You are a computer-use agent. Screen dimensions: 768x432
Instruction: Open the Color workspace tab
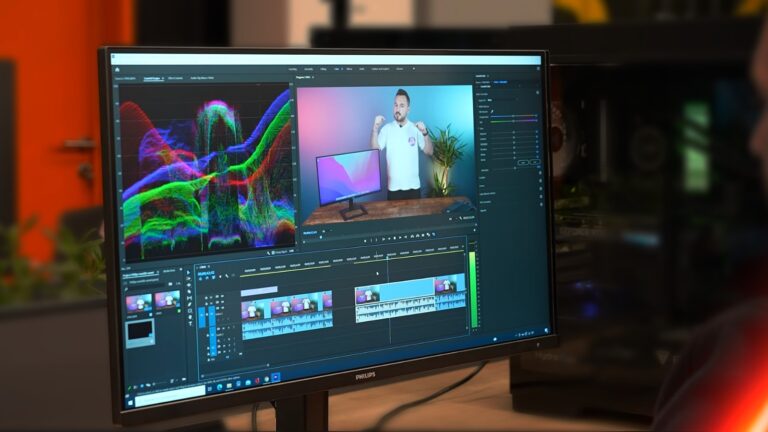coord(337,69)
